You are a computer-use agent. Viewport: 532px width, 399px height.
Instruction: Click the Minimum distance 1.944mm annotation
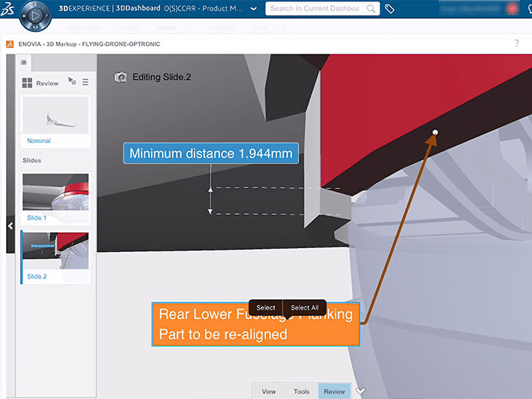click(211, 153)
